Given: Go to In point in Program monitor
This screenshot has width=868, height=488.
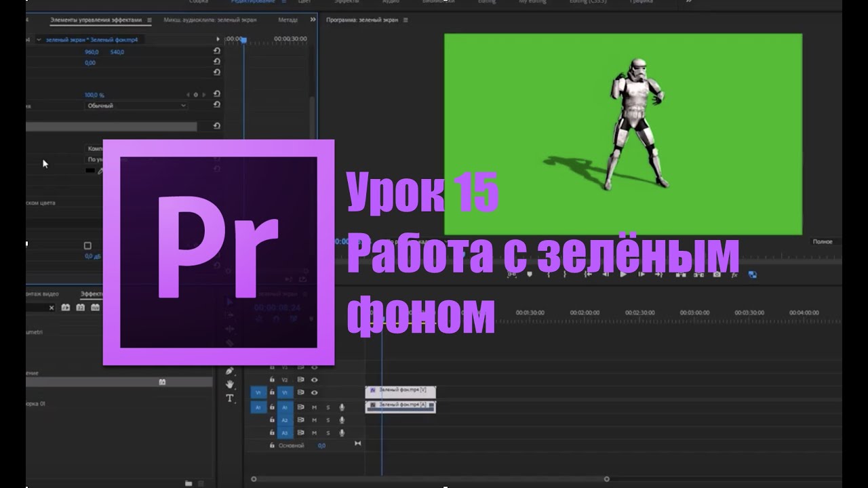Looking at the screenshot, I should [x=588, y=274].
